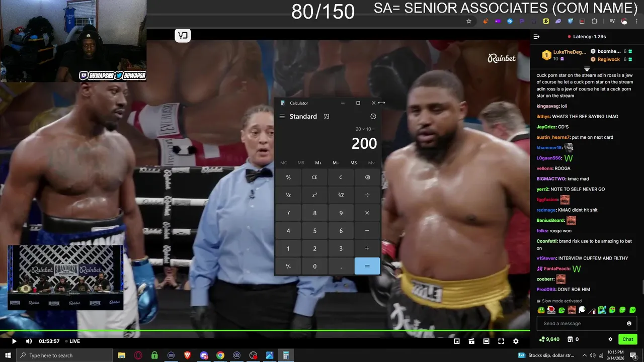Click digit 5 on Calculator
This screenshot has height=362, width=644.
pyautogui.click(x=314, y=231)
